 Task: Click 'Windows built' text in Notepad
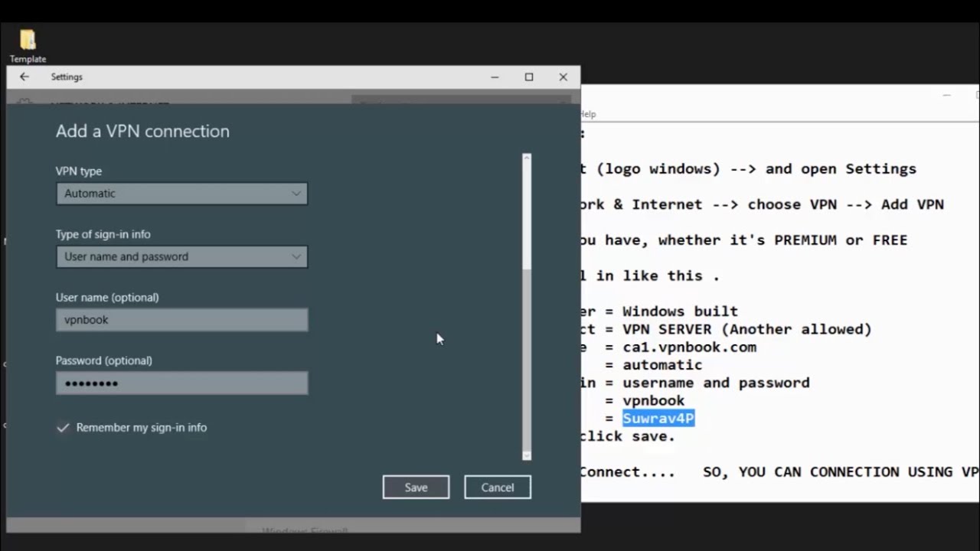click(x=680, y=311)
